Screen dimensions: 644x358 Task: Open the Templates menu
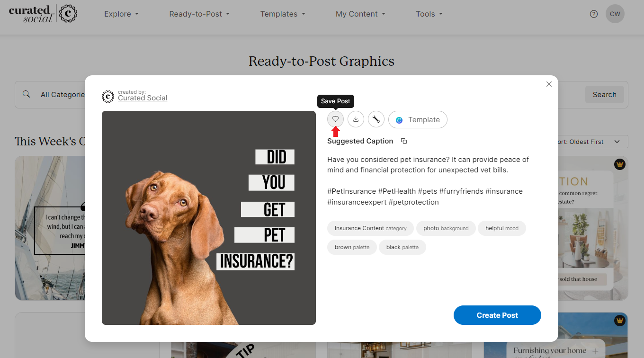[283, 14]
